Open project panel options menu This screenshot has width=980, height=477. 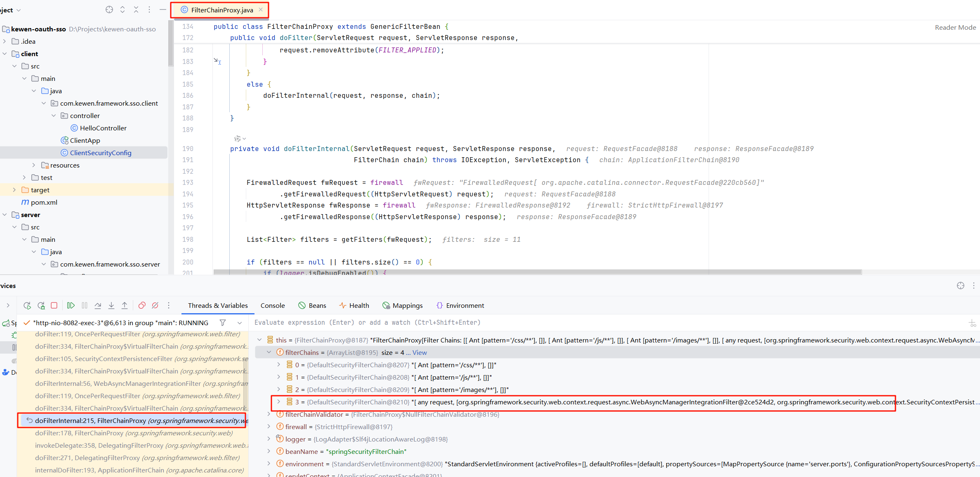pyautogui.click(x=149, y=9)
